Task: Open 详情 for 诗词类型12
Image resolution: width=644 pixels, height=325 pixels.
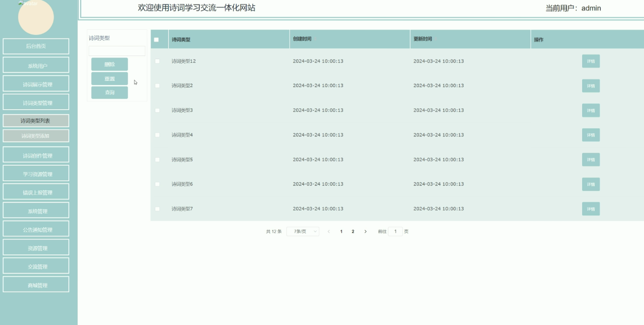Action: (591, 61)
